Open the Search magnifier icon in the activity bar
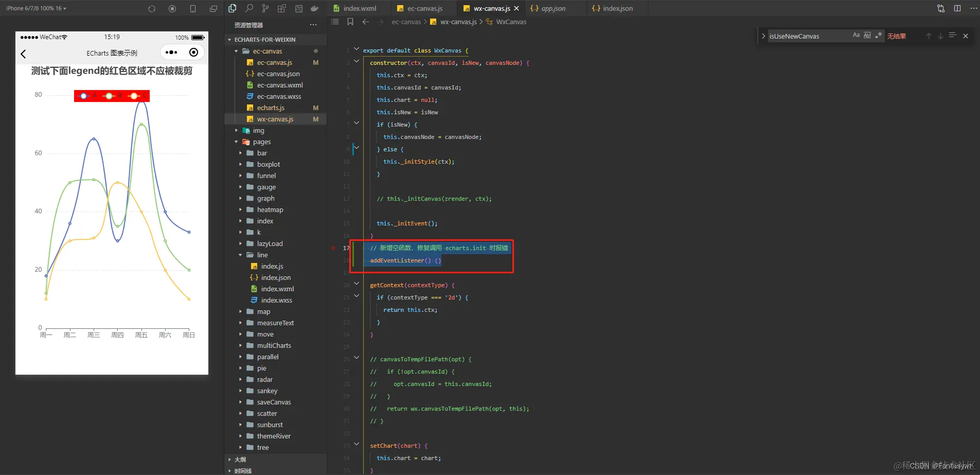980x475 pixels. point(249,8)
